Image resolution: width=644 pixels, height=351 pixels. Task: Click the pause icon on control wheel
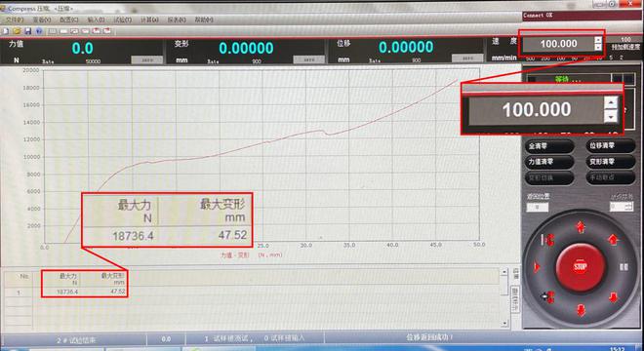click(624, 267)
